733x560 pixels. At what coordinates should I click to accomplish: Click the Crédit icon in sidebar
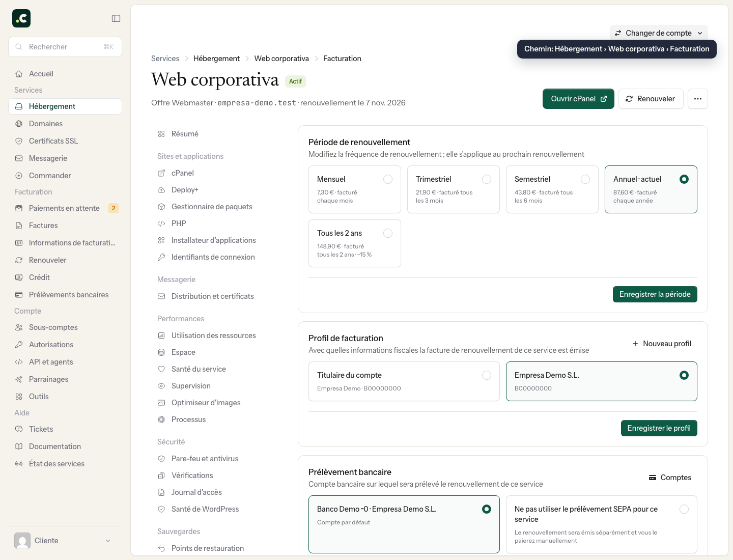[x=19, y=277]
